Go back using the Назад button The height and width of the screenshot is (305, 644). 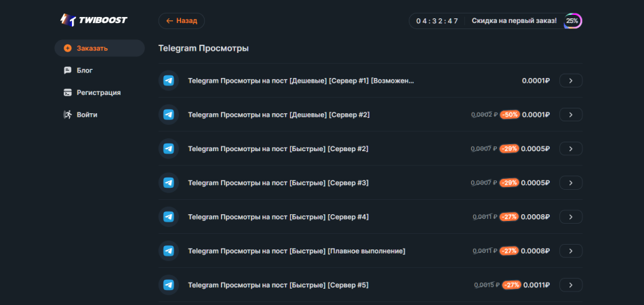(x=182, y=21)
